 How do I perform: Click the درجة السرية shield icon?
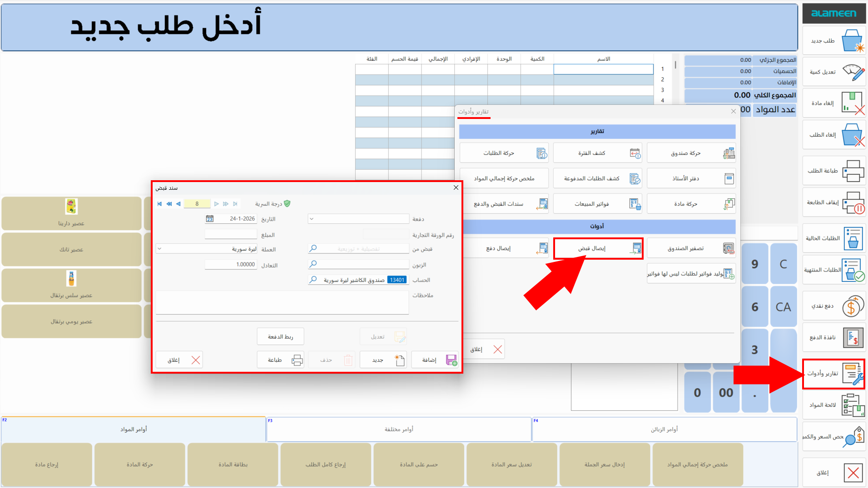[x=287, y=204]
